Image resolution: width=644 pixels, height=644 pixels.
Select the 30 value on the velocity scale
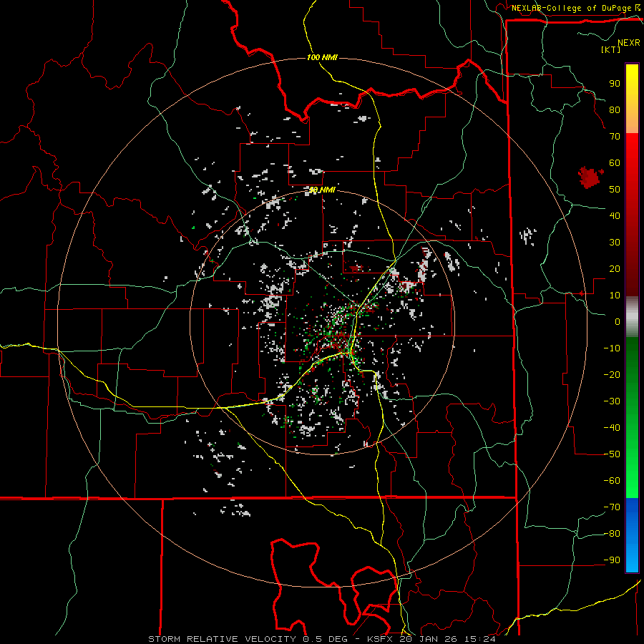click(x=615, y=243)
